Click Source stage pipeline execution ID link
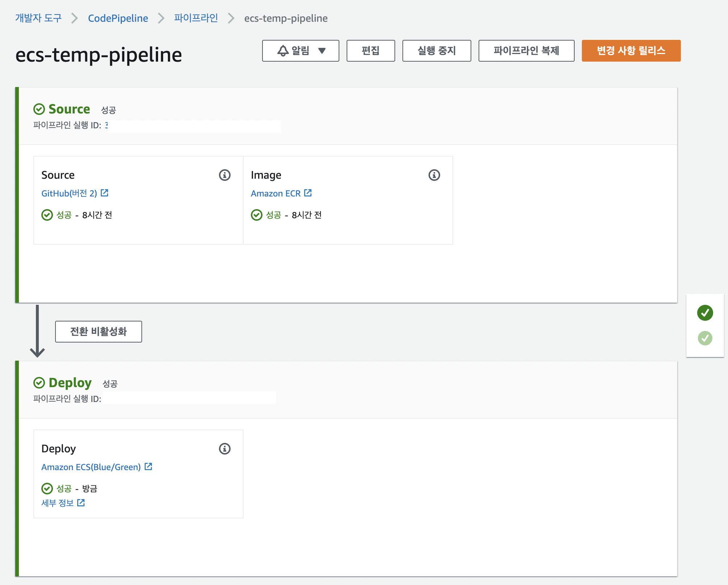728x585 pixels. click(107, 125)
